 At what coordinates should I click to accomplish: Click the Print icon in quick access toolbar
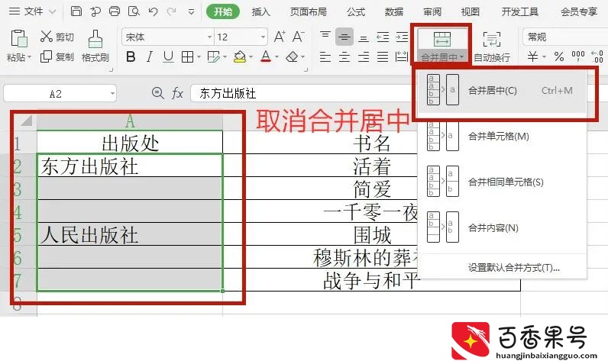coord(115,11)
